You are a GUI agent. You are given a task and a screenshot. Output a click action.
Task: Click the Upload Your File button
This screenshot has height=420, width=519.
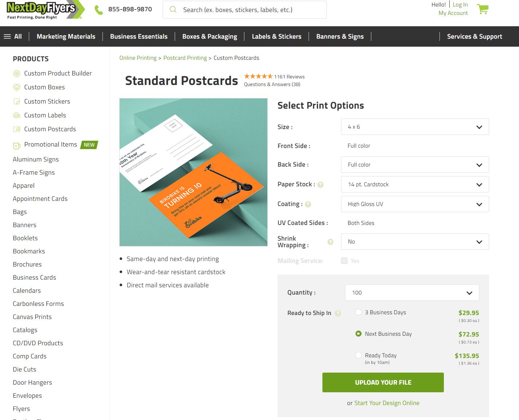(x=383, y=382)
